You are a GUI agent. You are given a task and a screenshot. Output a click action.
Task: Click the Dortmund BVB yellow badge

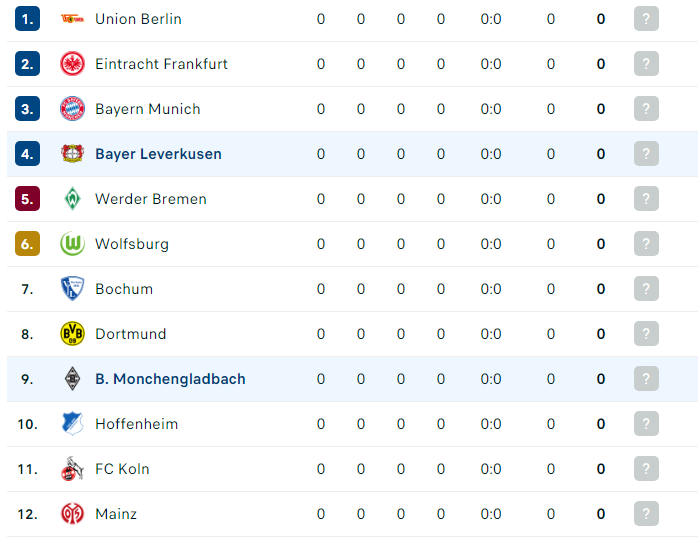coord(72,334)
